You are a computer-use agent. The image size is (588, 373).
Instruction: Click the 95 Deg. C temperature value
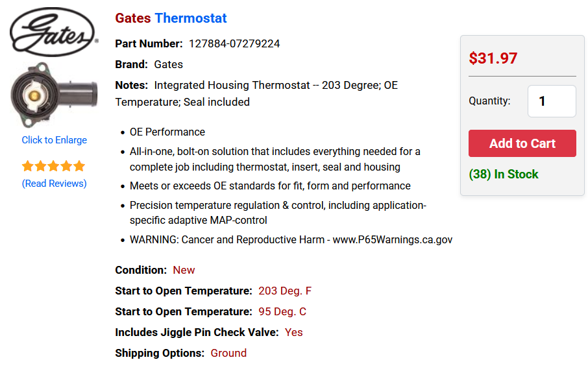click(x=282, y=312)
